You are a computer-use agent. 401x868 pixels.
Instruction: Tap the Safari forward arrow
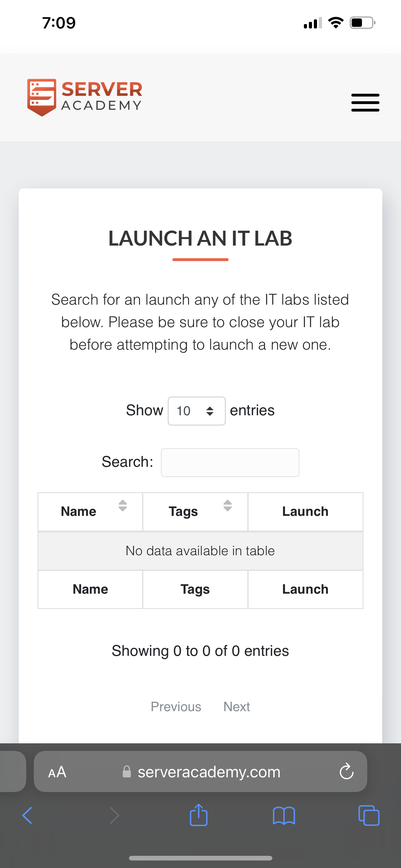click(x=115, y=816)
